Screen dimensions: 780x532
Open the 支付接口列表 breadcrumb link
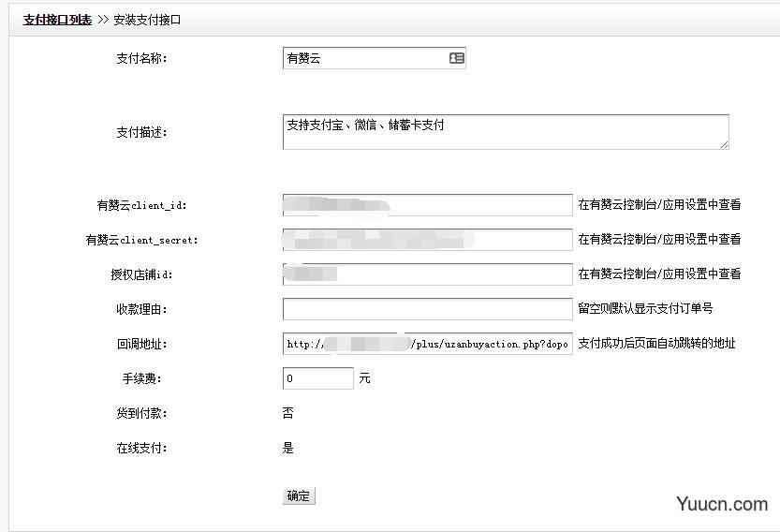[x=57, y=19]
